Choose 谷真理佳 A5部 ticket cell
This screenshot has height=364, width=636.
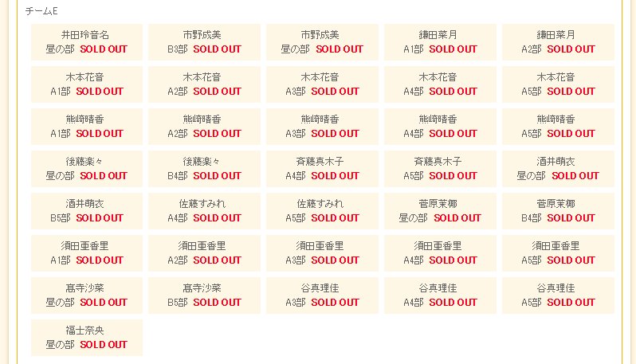(559, 295)
